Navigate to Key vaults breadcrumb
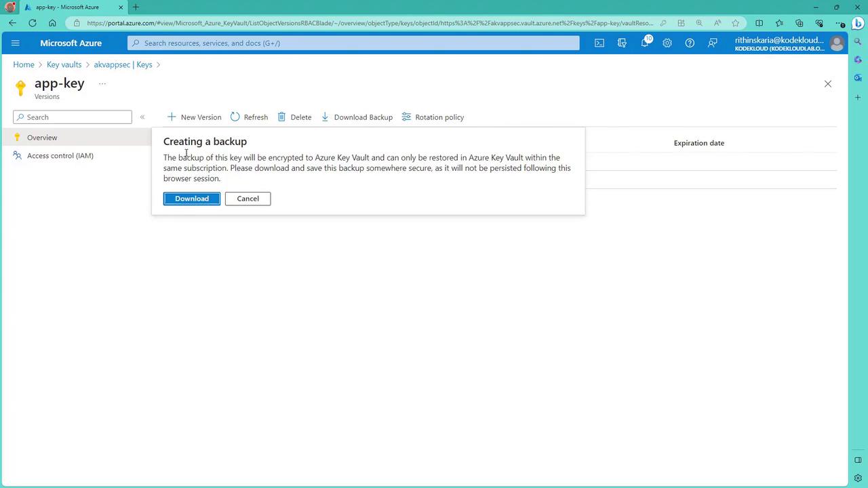This screenshot has height=488, width=868. pos(64,64)
